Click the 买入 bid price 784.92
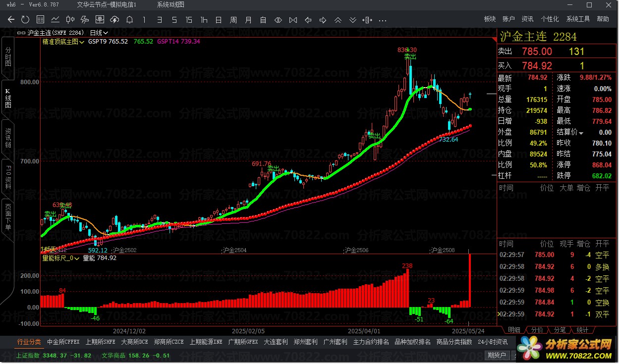The height and width of the screenshot is (364, 620). (537, 65)
